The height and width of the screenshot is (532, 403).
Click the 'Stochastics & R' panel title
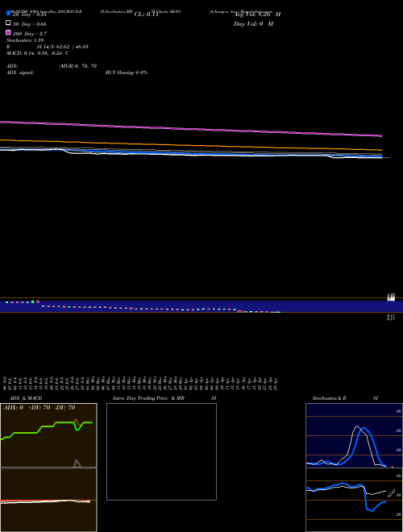coord(329,398)
